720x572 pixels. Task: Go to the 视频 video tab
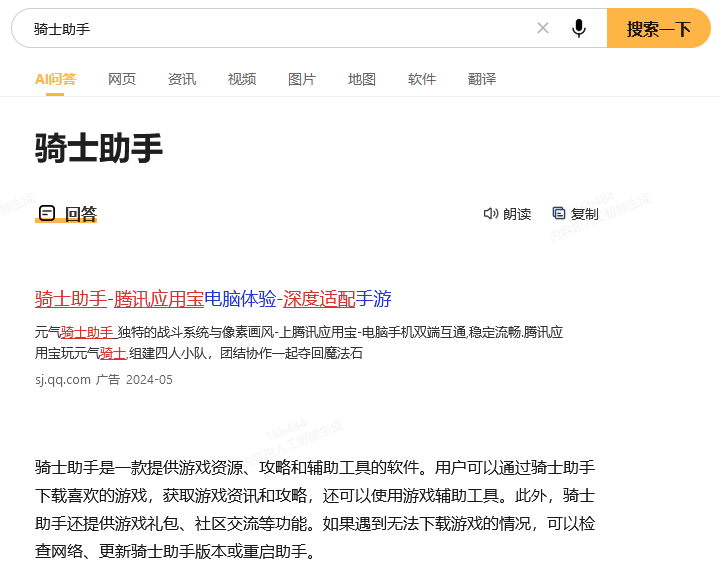(242, 79)
